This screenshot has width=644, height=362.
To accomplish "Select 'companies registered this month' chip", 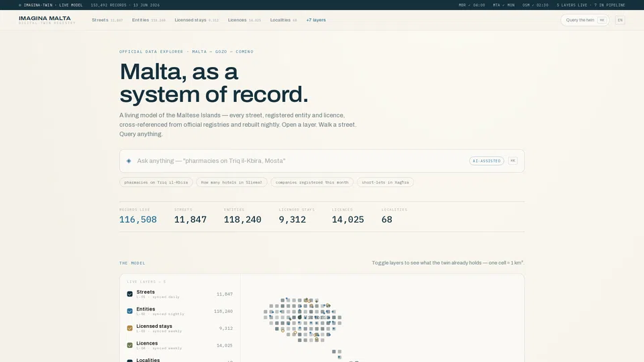I will pyautogui.click(x=312, y=182).
